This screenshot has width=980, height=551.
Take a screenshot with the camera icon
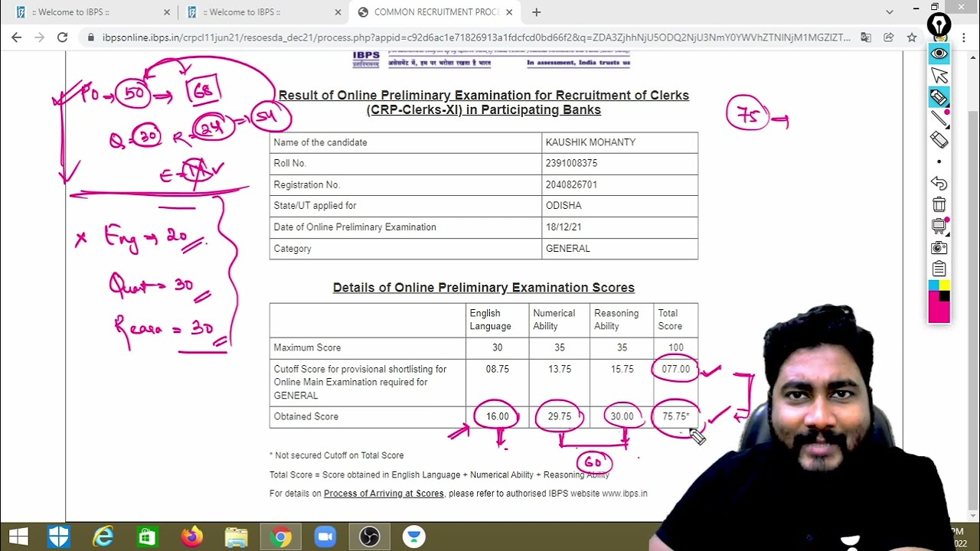tap(939, 247)
